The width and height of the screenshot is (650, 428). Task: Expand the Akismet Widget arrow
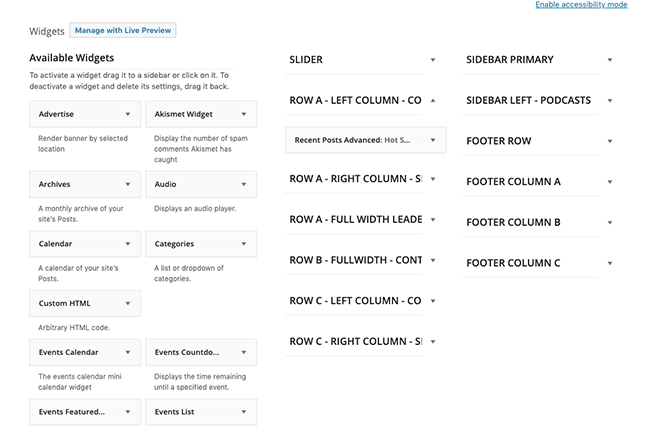point(244,114)
